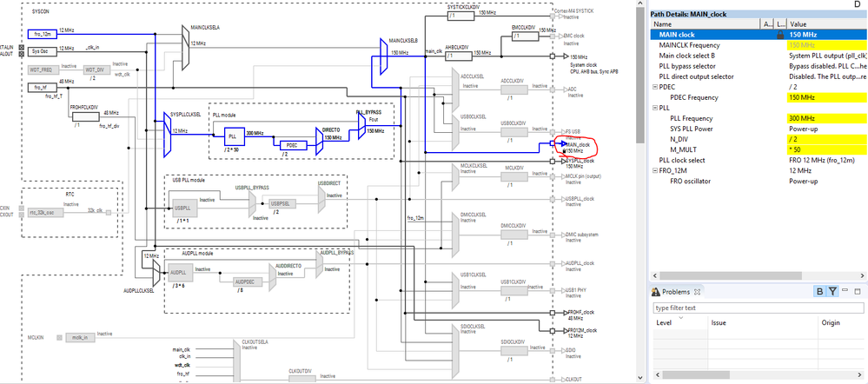
Task: Select the USBPLL block
Action: pyautogui.click(x=185, y=209)
